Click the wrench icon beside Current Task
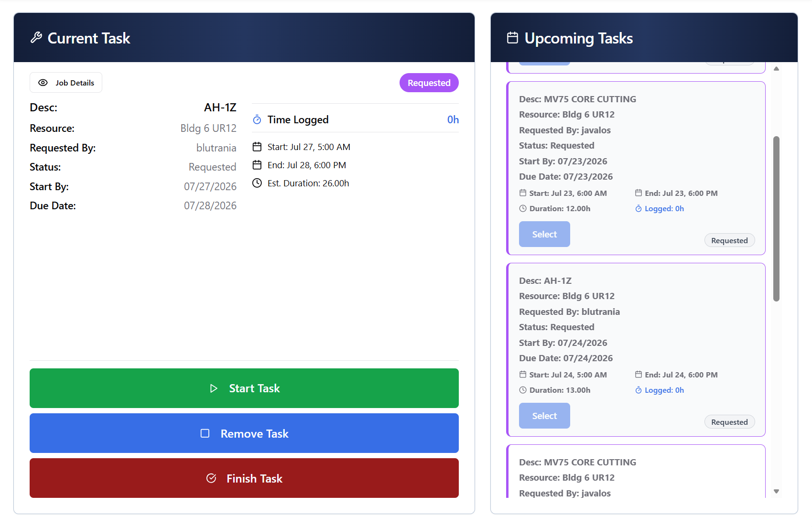Viewport: 812px width, 527px height. 36,38
